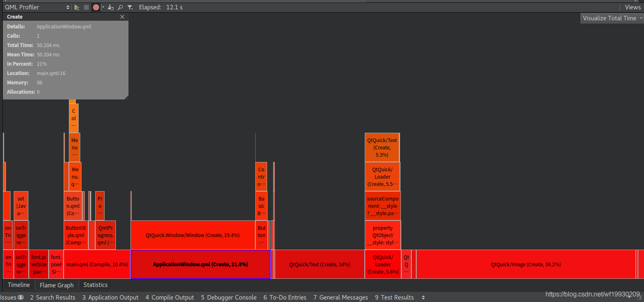644x302 pixels.
Task: Switch to the Statistics tab
Action: pyautogui.click(x=96, y=285)
